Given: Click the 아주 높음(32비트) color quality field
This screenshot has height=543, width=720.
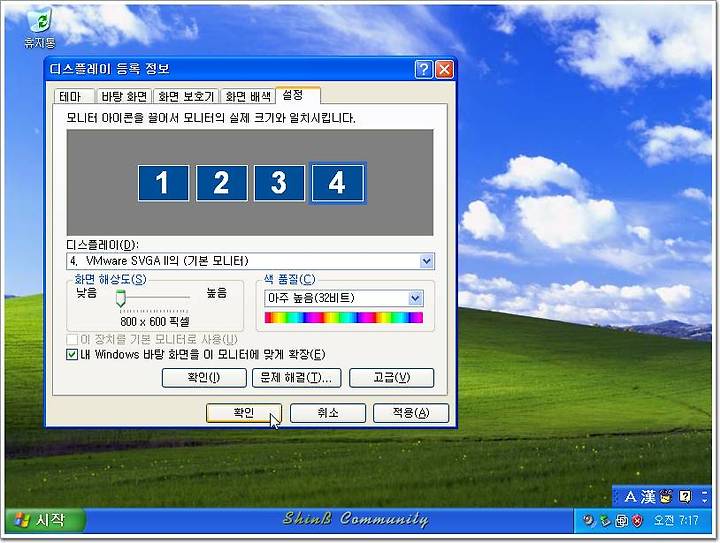Looking at the screenshot, I should [343, 298].
